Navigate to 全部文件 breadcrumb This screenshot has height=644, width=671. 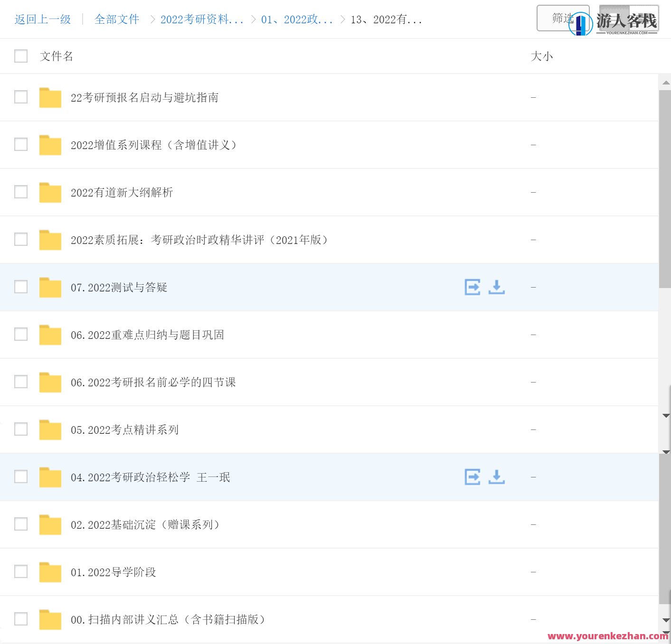click(117, 19)
